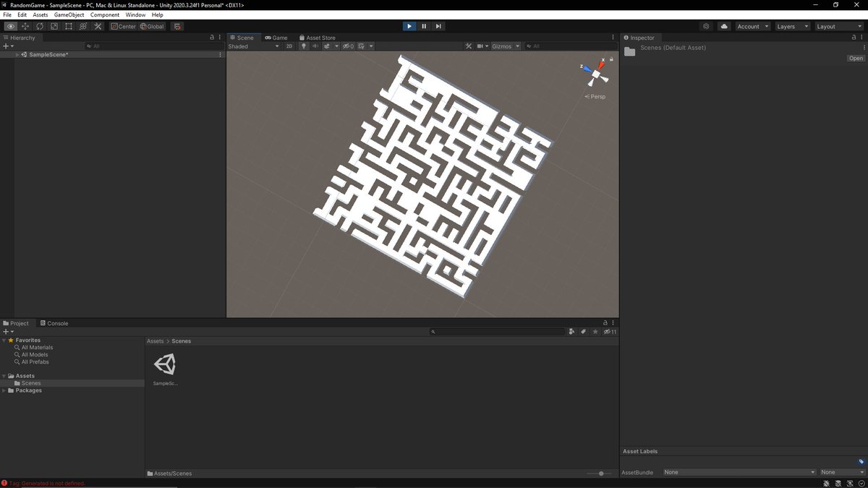
Task: Switch to the Asset Store tab
Action: click(x=317, y=38)
